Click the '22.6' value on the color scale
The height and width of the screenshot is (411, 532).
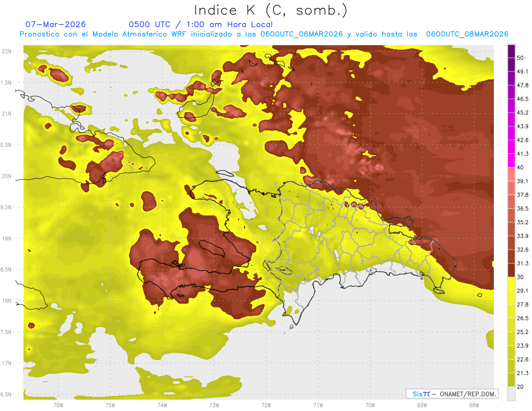pos(523,359)
